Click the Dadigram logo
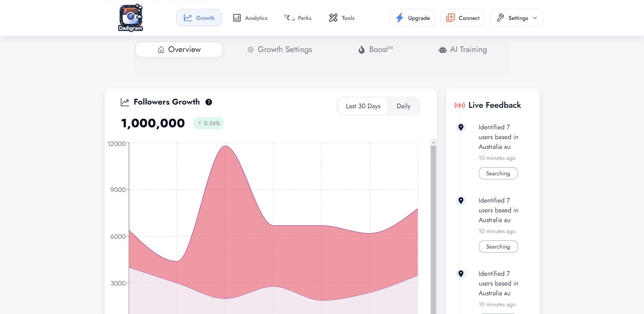The height and width of the screenshot is (314, 644). click(x=131, y=18)
